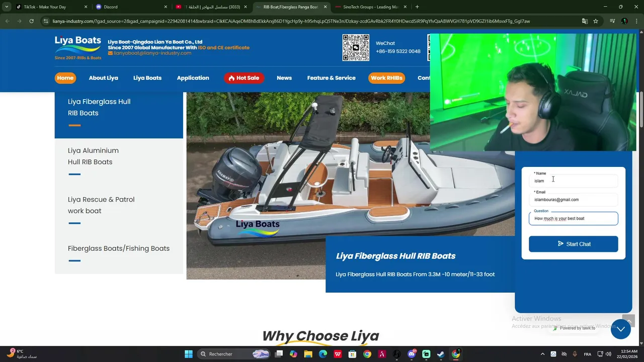Open the Liya Boats nav menu
Image resolution: width=644 pixels, height=362 pixels.
(x=147, y=78)
